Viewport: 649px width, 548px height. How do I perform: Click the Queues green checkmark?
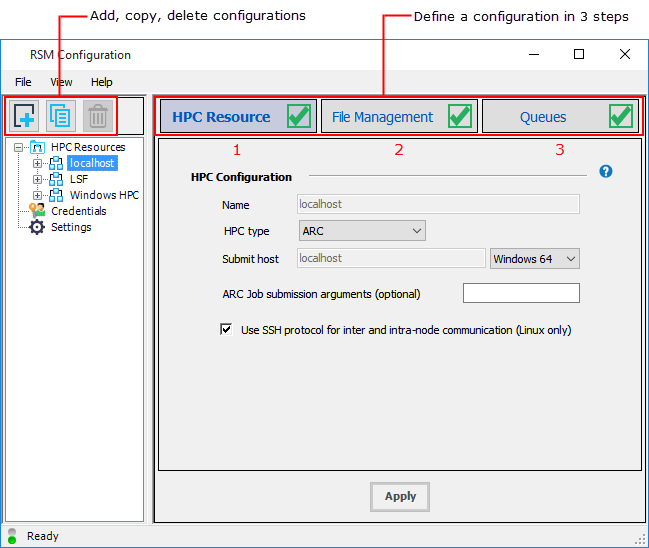621,116
